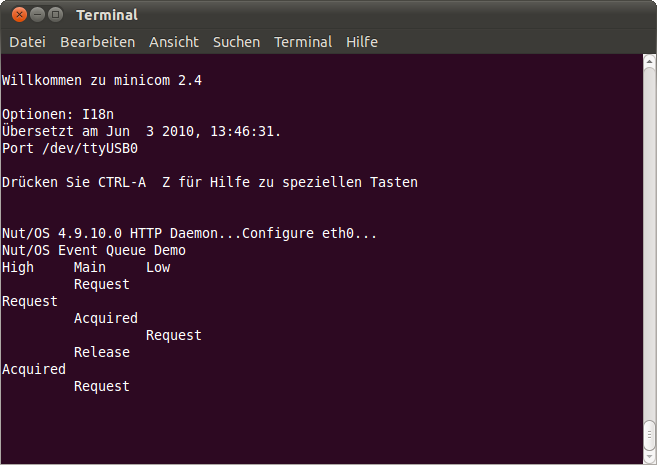This screenshot has height=465, width=657.
Task: Click the scrollbar up arrow
Action: 649,61
